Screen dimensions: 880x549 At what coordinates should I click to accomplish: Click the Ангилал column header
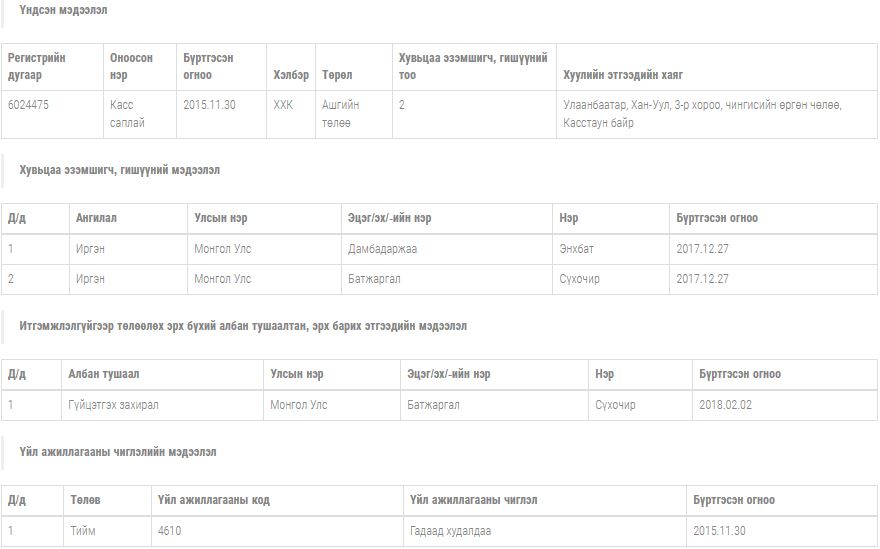click(x=96, y=218)
